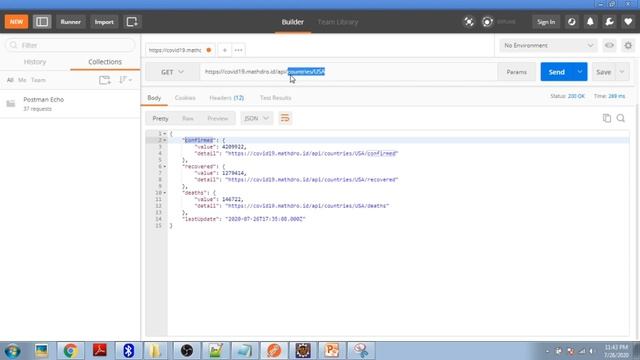Viewport: 640px width, 360px height.
Task: Collapse the "deaths" object fold arrow
Action: 165,193
